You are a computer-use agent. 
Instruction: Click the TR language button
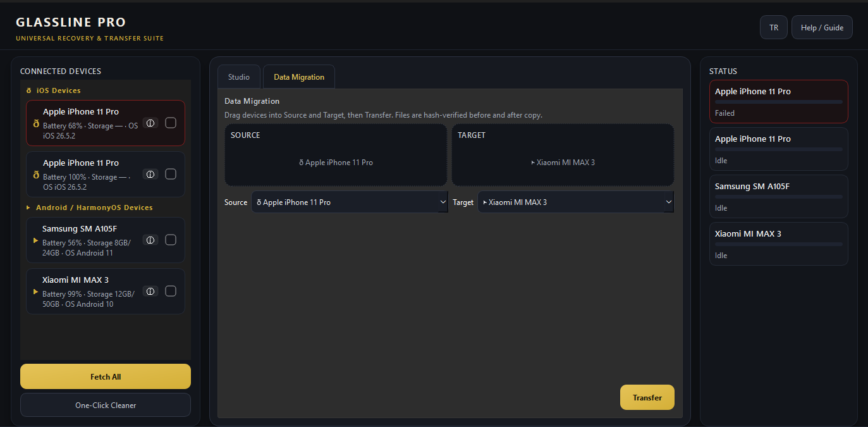(774, 28)
